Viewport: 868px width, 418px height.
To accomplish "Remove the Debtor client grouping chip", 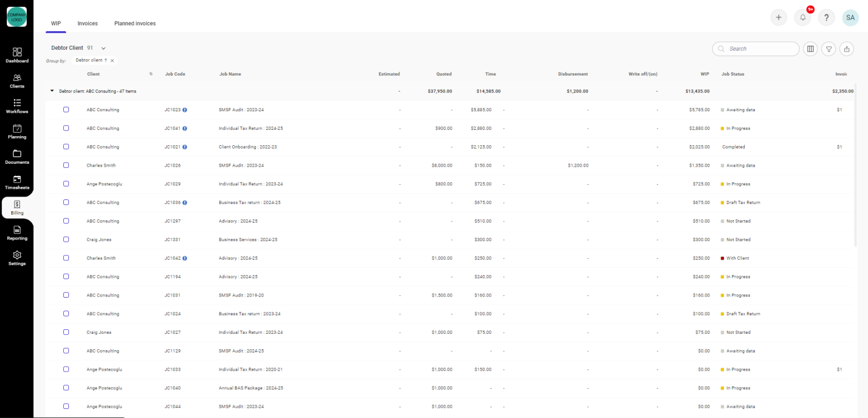I will click(112, 60).
